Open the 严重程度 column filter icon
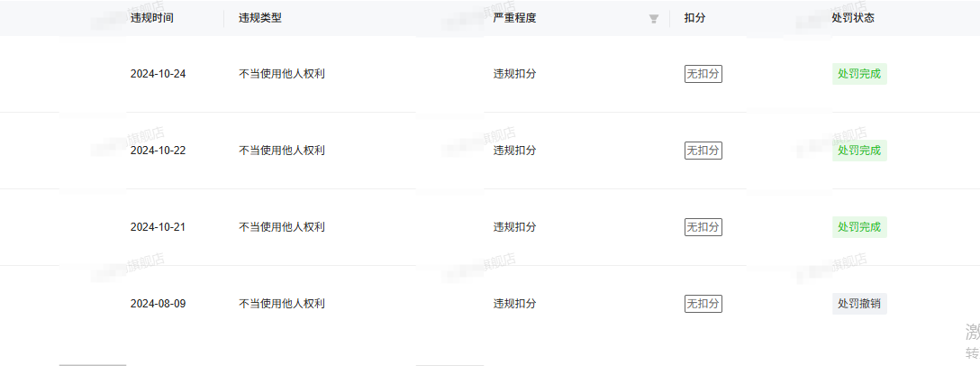The height and width of the screenshot is (366, 980). click(x=654, y=19)
